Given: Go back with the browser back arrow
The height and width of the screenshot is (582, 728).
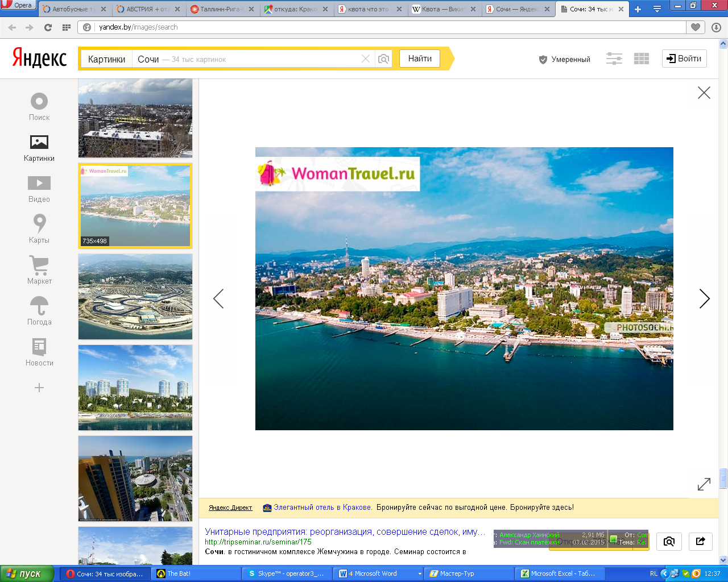Looking at the screenshot, I should point(13,27).
